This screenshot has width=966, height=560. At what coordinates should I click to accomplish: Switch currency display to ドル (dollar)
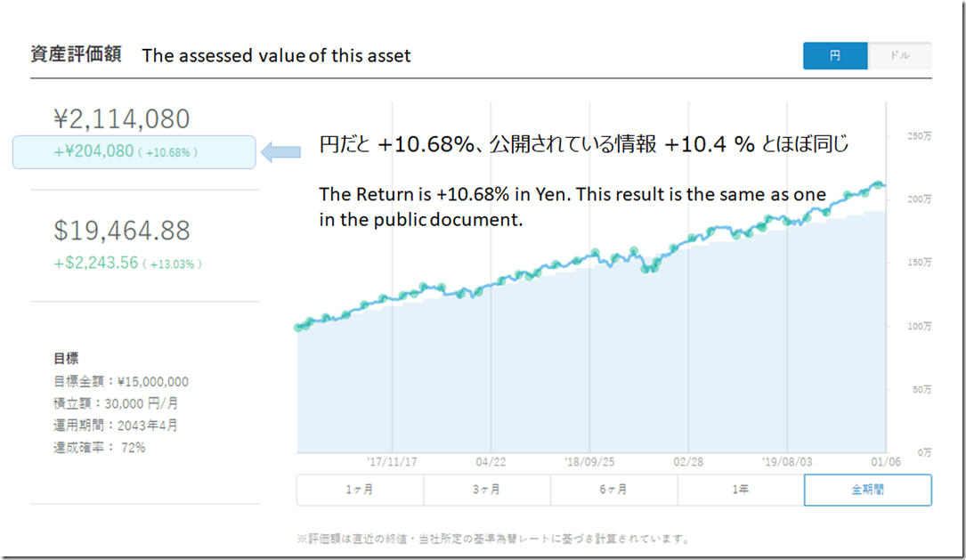[899, 56]
